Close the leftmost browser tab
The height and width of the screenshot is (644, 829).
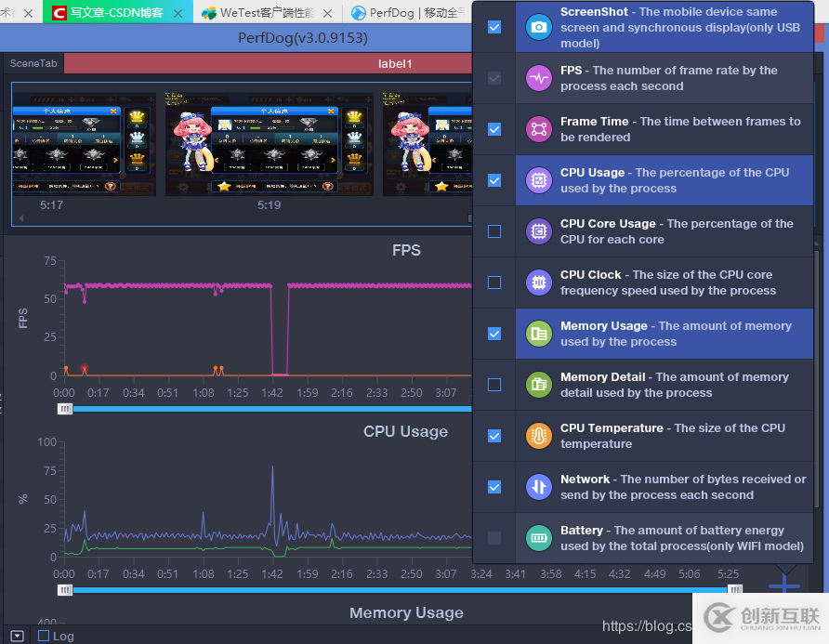coord(29,13)
